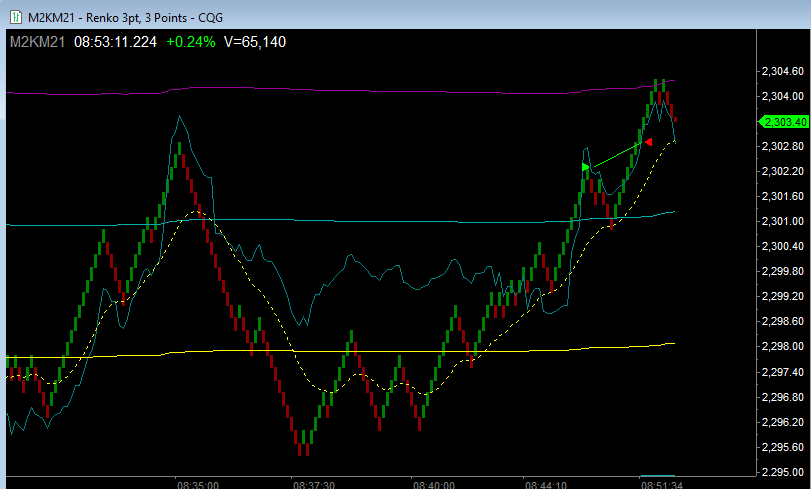Click the 2,298.60 price axis label
Screen dimensions: 811x489
tap(783, 321)
